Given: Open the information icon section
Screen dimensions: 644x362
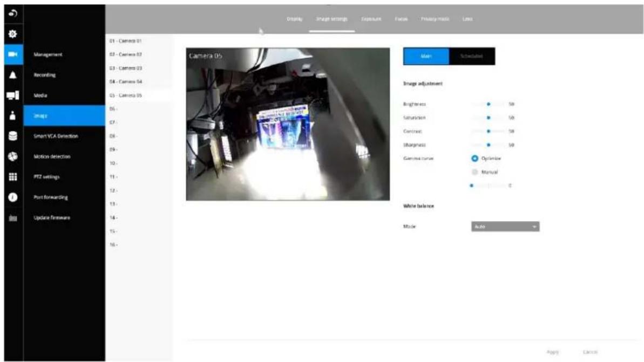Looking at the screenshot, I should coord(13,197).
